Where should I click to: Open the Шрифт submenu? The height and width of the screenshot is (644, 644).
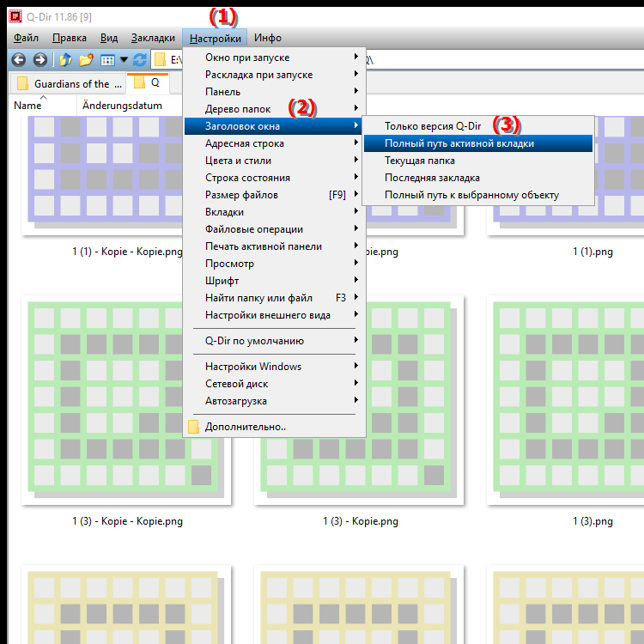click(x=274, y=281)
